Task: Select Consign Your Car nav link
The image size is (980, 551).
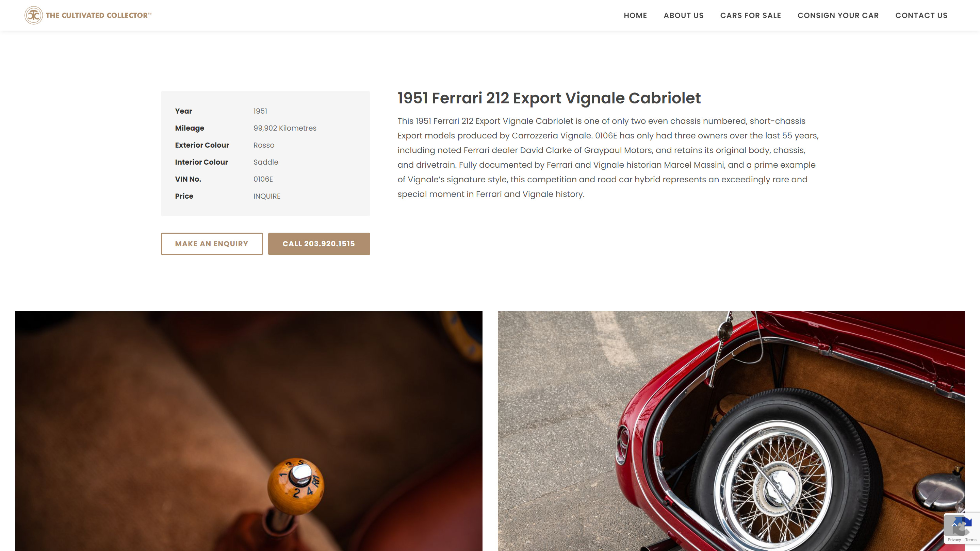Action: click(838, 16)
